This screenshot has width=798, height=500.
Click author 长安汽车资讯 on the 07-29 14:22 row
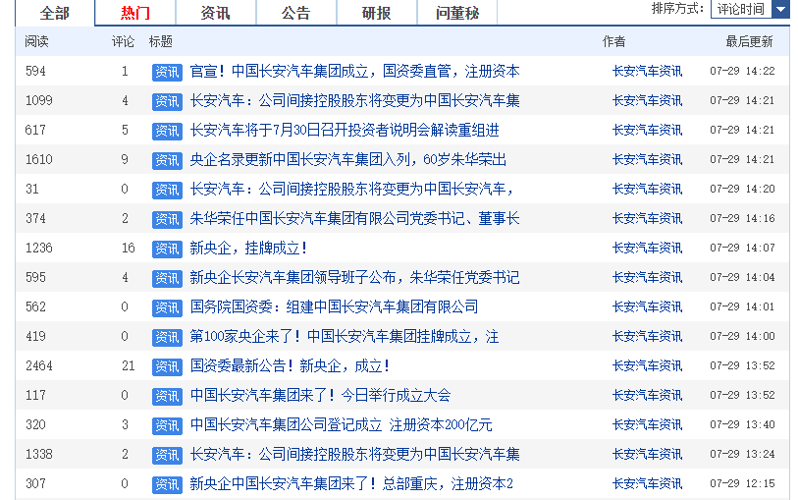(x=647, y=71)
